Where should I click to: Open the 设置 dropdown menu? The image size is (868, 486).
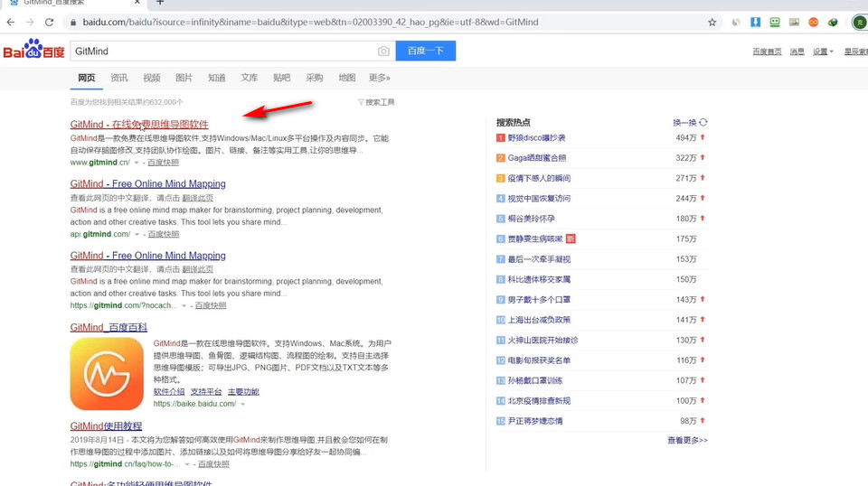pos(823,51)
